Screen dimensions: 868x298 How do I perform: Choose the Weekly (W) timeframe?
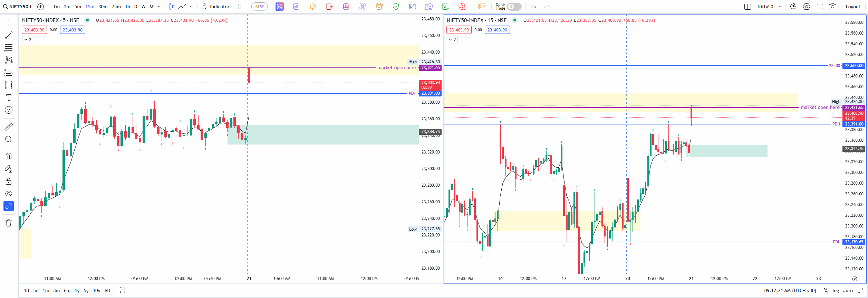coord(143,7)
